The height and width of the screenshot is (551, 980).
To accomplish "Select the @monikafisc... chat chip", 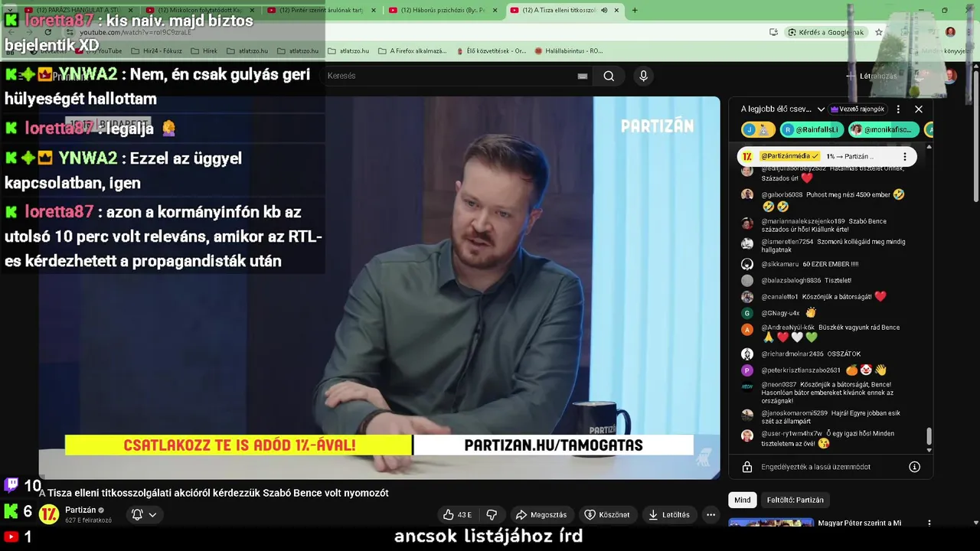I will [884, 130].
